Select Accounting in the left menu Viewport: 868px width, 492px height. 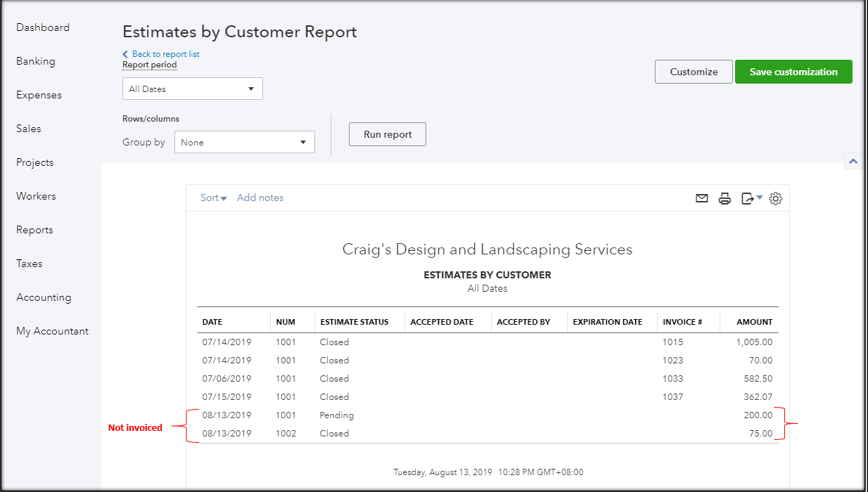click(44, 297)
